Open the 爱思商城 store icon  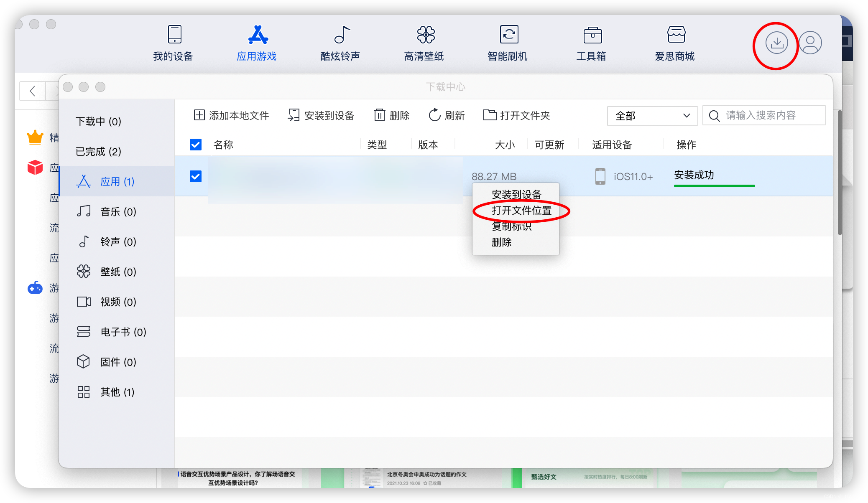(676, 35)
